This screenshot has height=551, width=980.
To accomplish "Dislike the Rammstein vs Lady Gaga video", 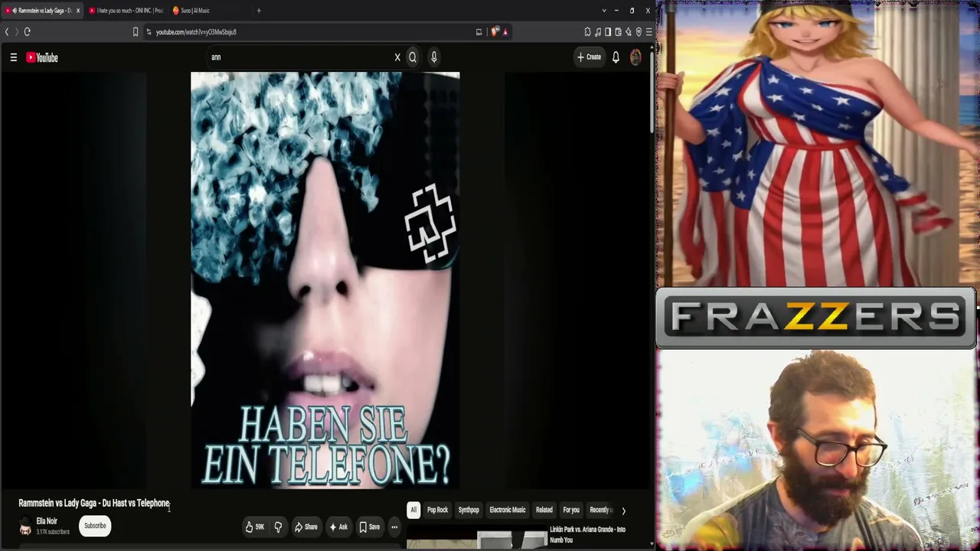I will coord(278,527).
